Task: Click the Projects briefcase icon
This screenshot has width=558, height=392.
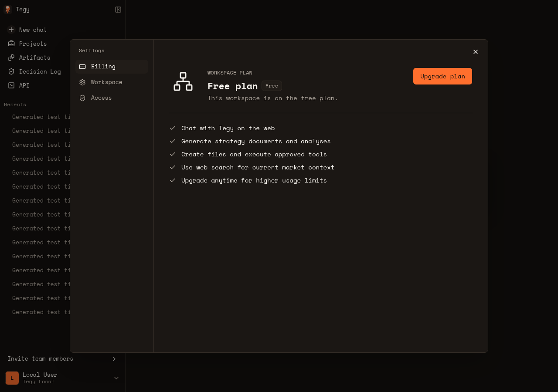Action: point(11,44)
